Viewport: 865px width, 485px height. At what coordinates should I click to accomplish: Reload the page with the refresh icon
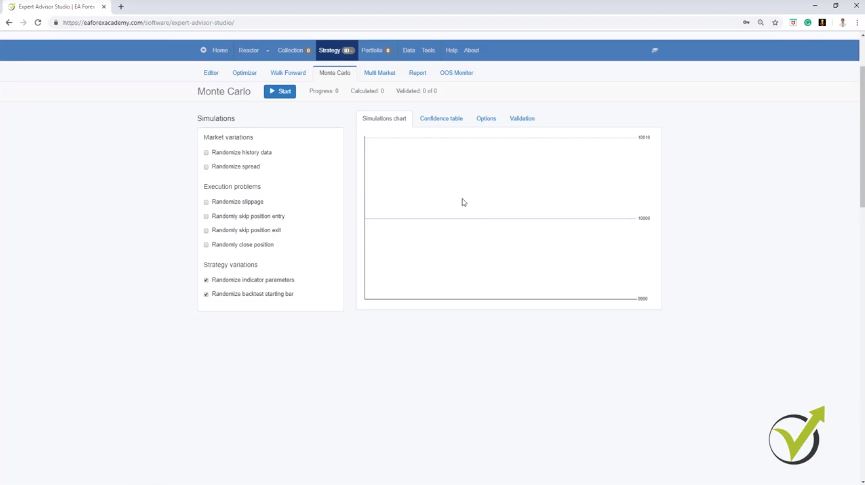click(38, 22)
